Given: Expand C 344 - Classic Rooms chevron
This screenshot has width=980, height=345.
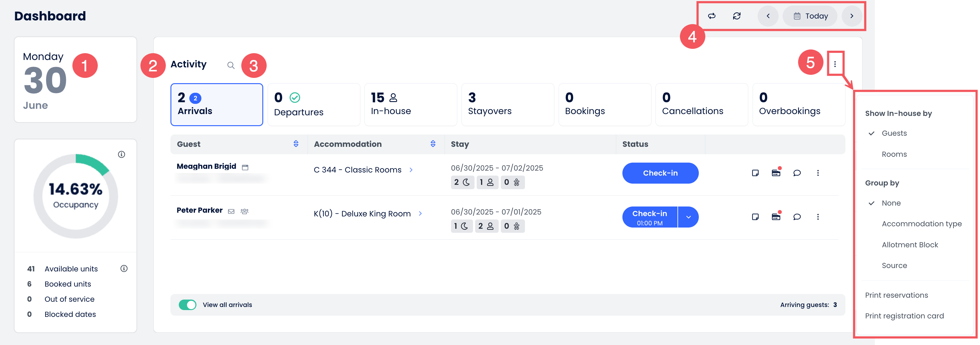Looking at the screenshot, I should click(411, 170).
